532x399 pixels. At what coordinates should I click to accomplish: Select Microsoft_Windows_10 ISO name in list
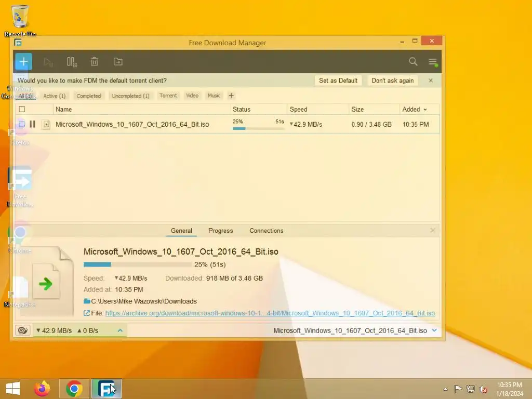point(132,124)
